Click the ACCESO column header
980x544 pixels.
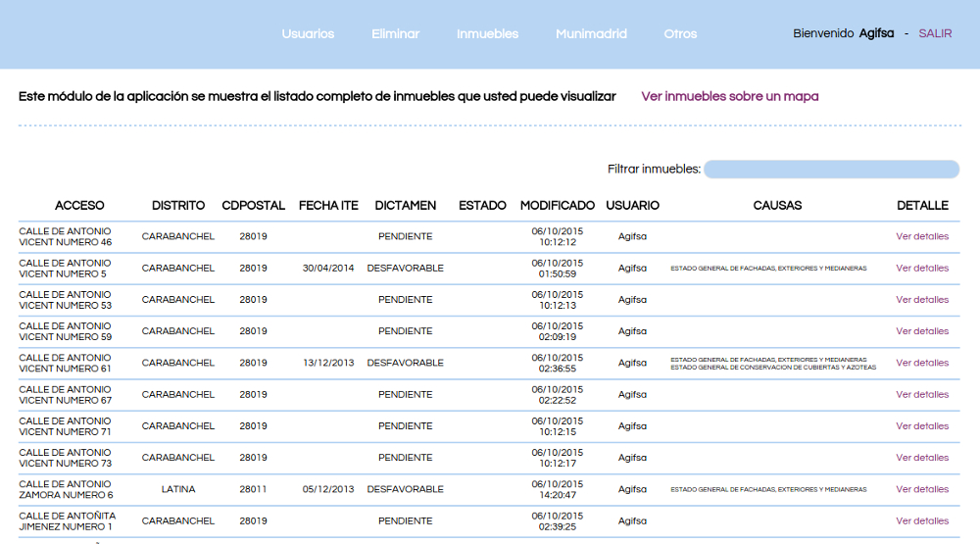point(79,206)
